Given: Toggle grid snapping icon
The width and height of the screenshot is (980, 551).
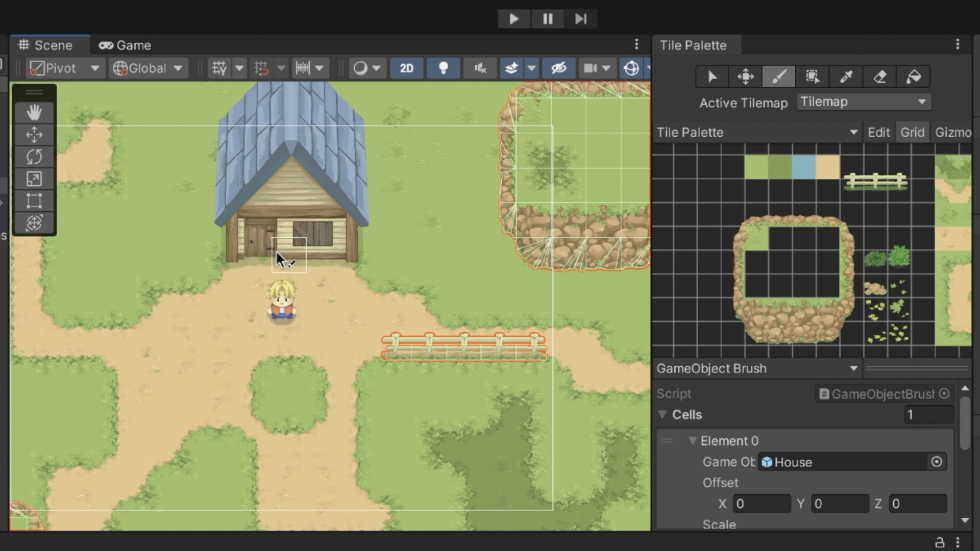Looking at the screenshot, I should [x=261, y=68].
